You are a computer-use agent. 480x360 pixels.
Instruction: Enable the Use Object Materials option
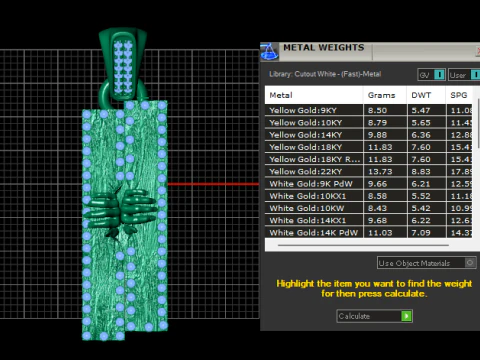(x=427, y=263)
